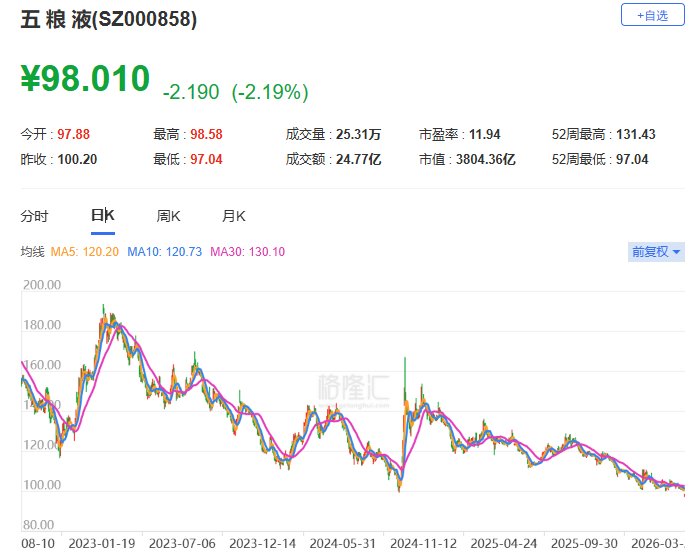
Task: Click the 2024-11-12 date axis label
Action: point(423,543)
